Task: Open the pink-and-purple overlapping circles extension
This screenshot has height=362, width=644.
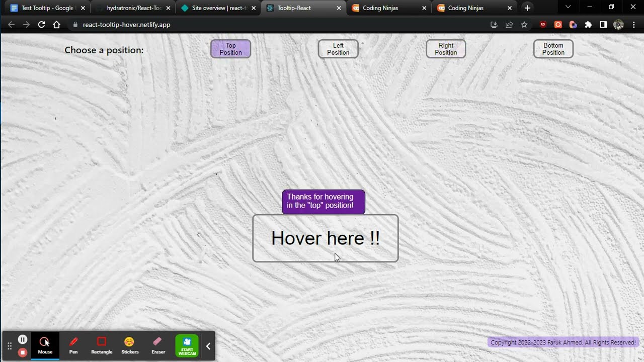Action: coord(573,25)
